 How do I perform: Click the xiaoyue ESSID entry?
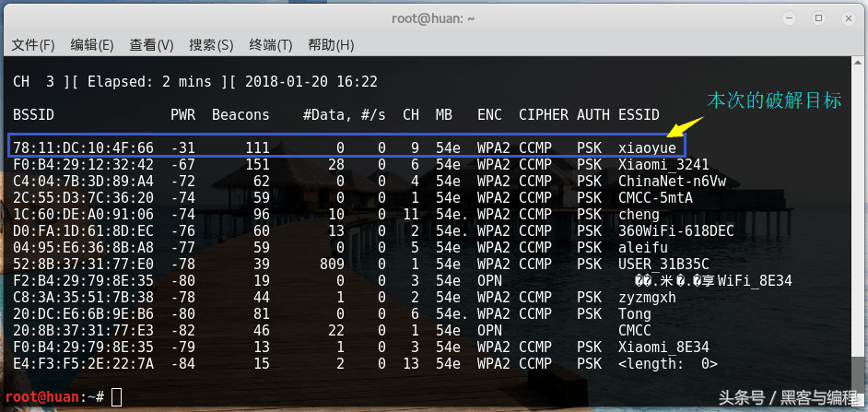tap(647, 147)
